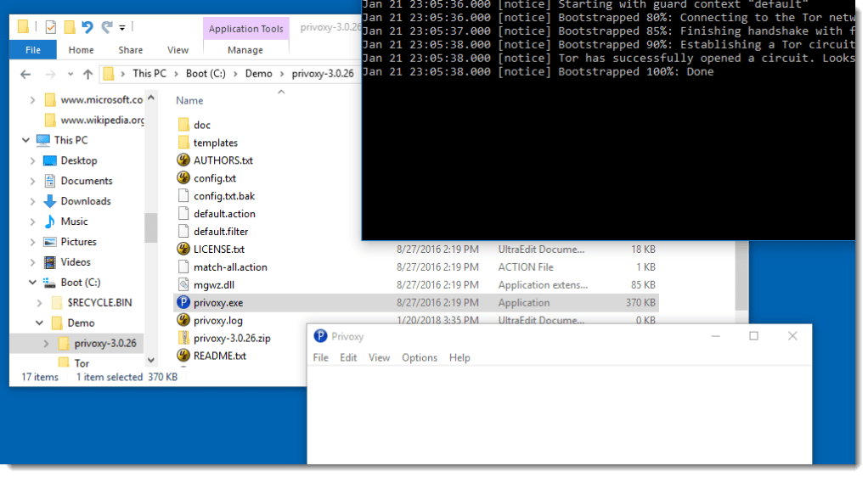Click the Undo icon in Quick Access toolbar

click(x=87, y=27)
